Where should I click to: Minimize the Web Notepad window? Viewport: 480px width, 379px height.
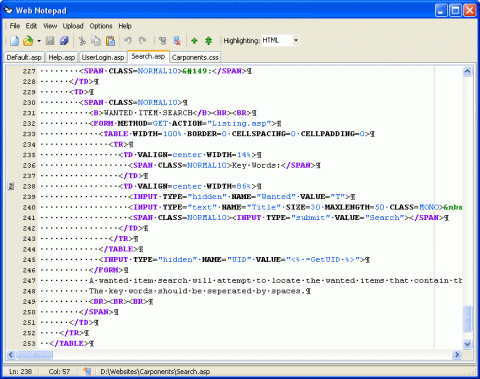441,10
